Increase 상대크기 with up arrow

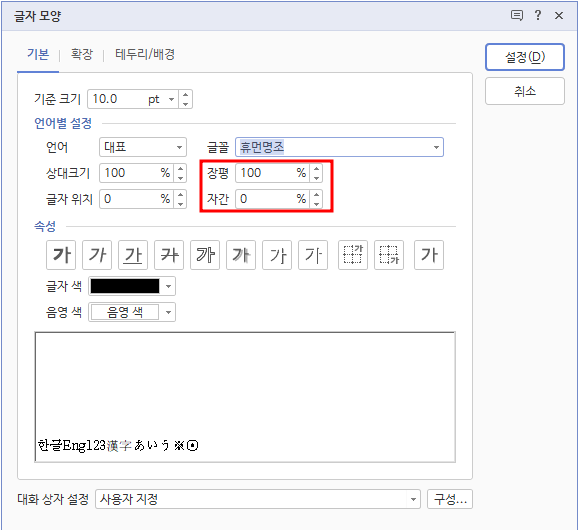(180, 168)
